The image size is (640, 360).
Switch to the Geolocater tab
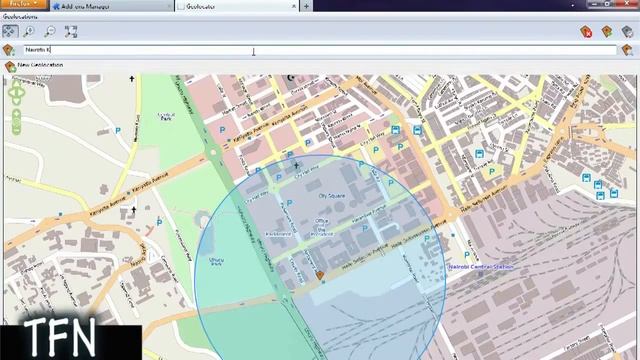tap(237, 6)
